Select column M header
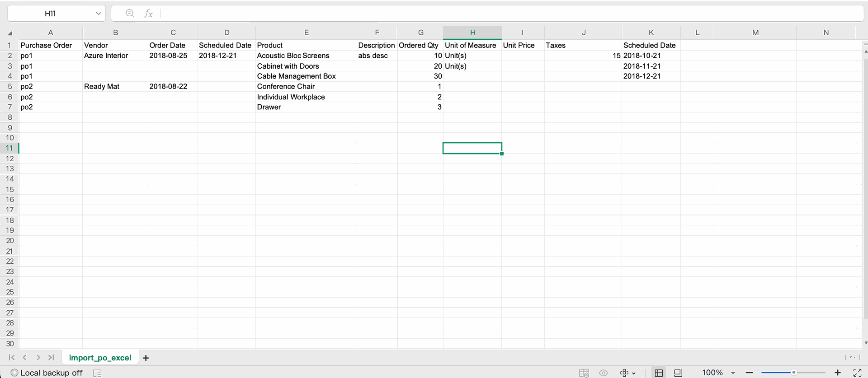The height and width of the screenshot is (378, 868). [x=755, y=33]
